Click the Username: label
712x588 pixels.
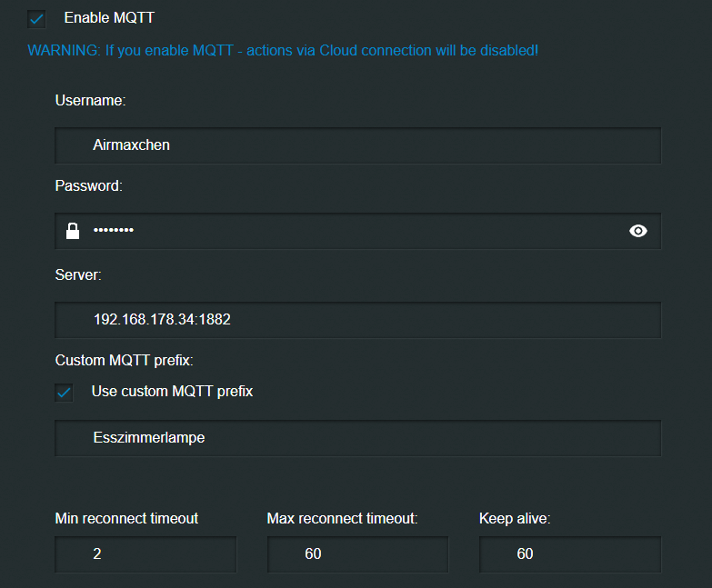[x=90, y=100]
